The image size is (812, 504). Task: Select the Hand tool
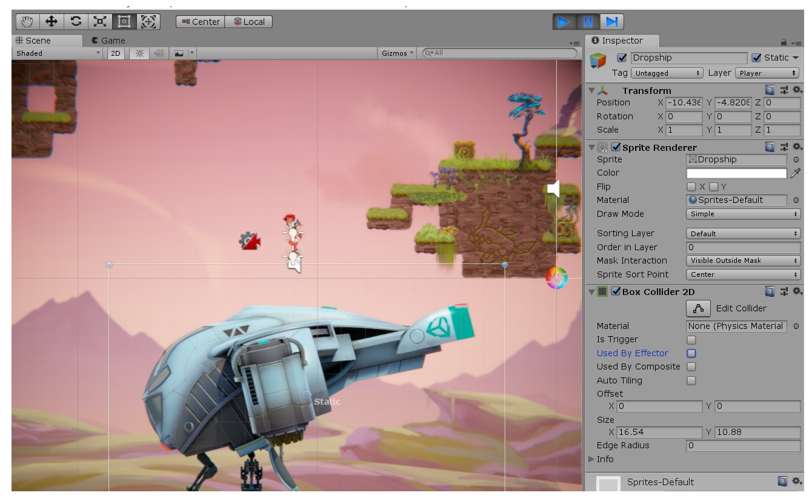click(x=28, y=22)
